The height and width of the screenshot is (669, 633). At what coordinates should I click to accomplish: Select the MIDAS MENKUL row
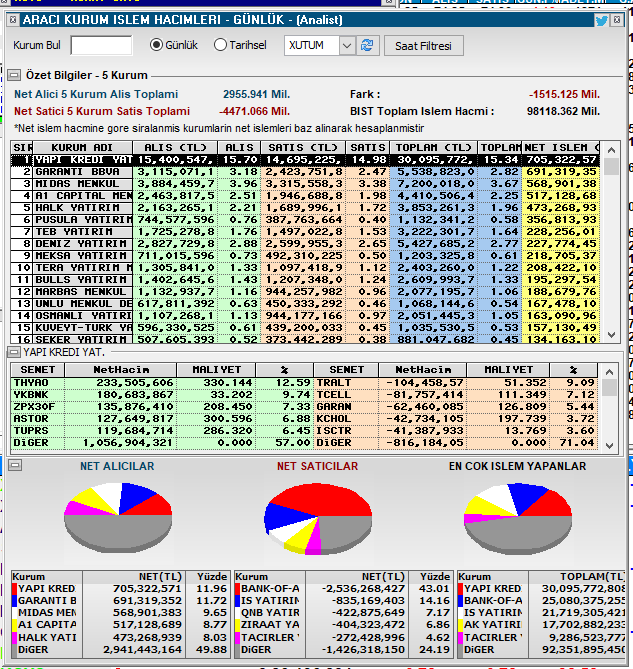[x=305, y=183]
